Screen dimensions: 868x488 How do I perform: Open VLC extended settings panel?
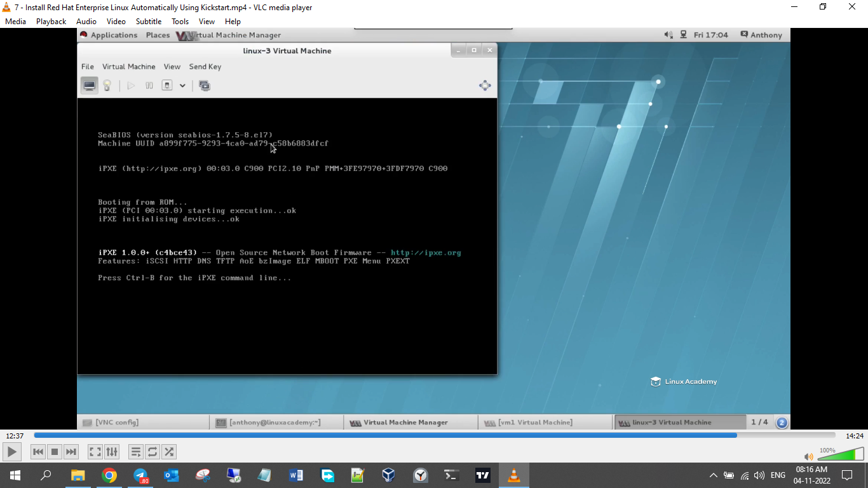[112, 452]
